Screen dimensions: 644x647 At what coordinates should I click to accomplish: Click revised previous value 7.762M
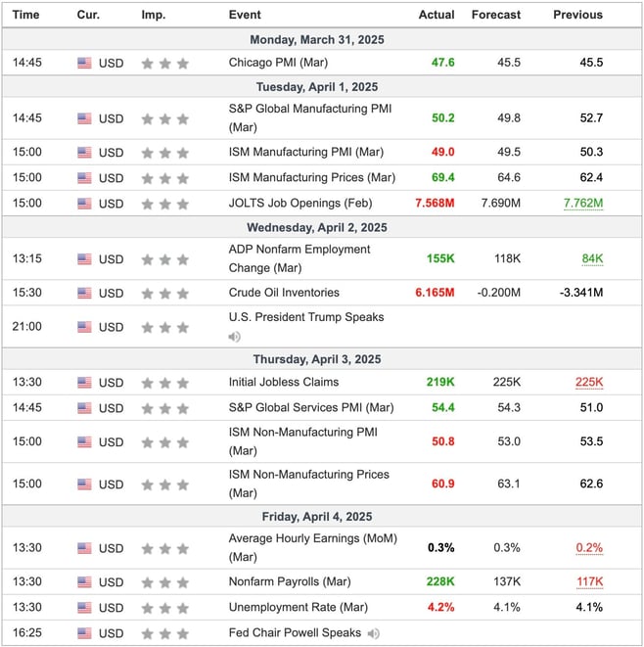[583, 204]
